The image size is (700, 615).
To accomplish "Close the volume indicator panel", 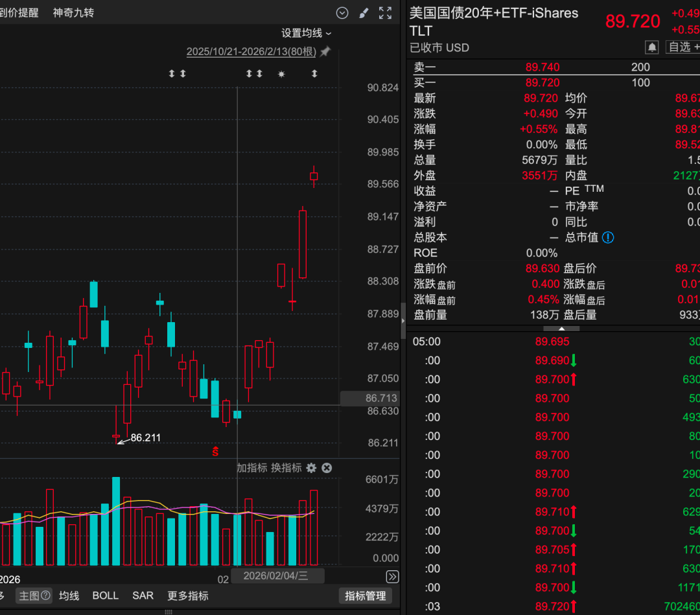I will 327,468.
